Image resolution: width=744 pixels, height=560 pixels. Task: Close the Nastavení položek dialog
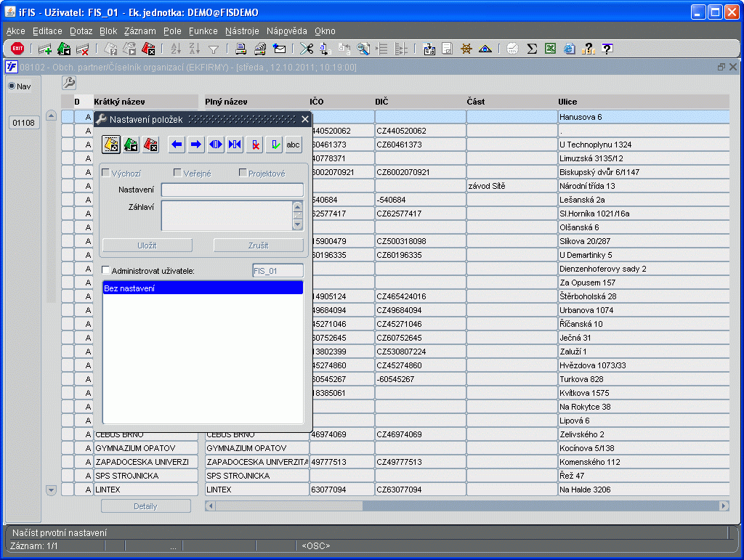(x=305, y=119)
